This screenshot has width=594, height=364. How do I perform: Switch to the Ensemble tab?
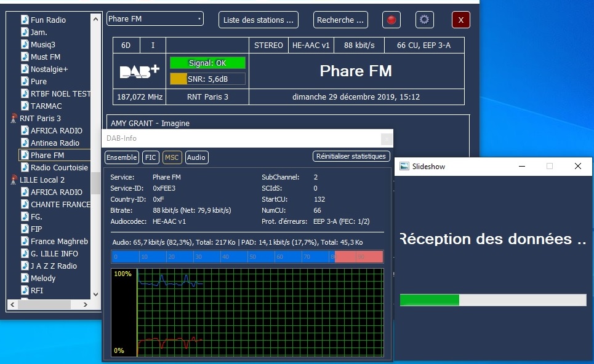pos(122,157)
